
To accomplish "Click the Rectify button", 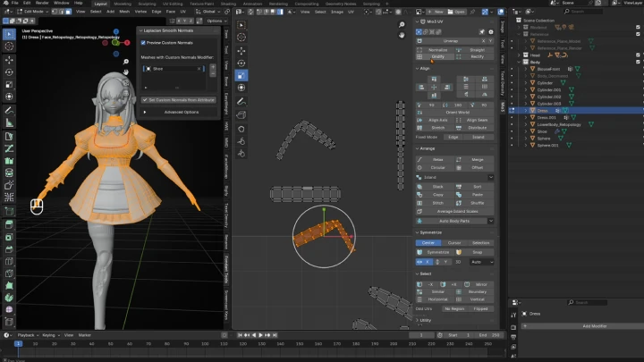I will click(474, 56).
